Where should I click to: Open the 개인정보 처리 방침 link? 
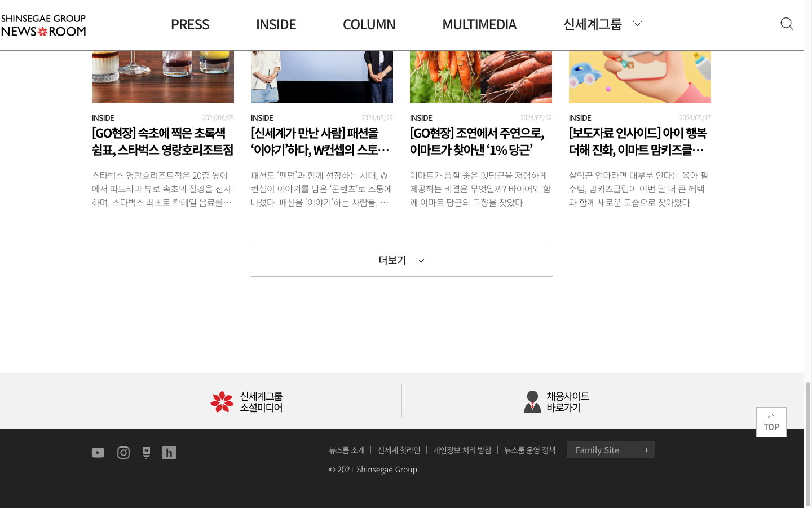pyautogui.click(x=462, y=450)
